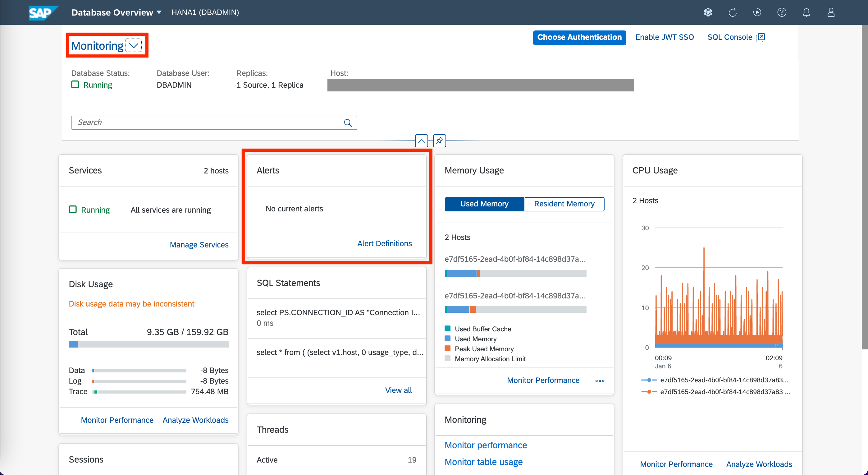Click the hexagon cube icon in header
The image size is (868, 475).
point(708,12)
